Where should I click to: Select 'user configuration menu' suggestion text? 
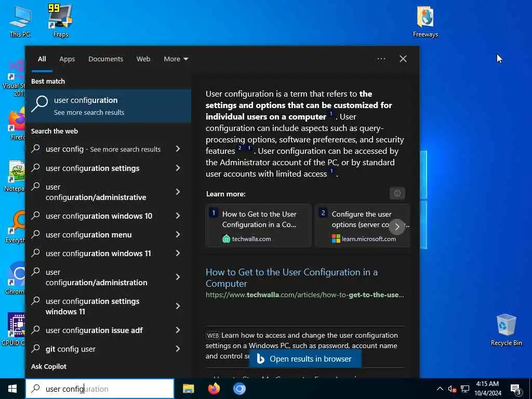tap(88, 235)
